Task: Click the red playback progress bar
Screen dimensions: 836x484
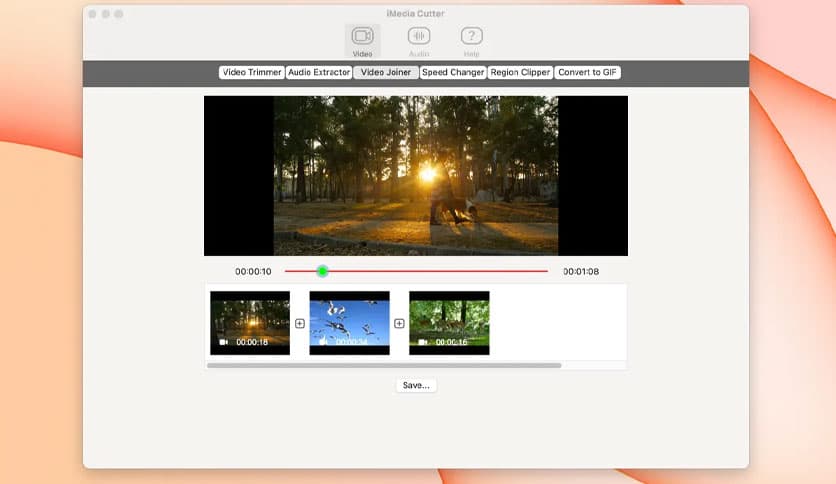Action: [416, 271]
